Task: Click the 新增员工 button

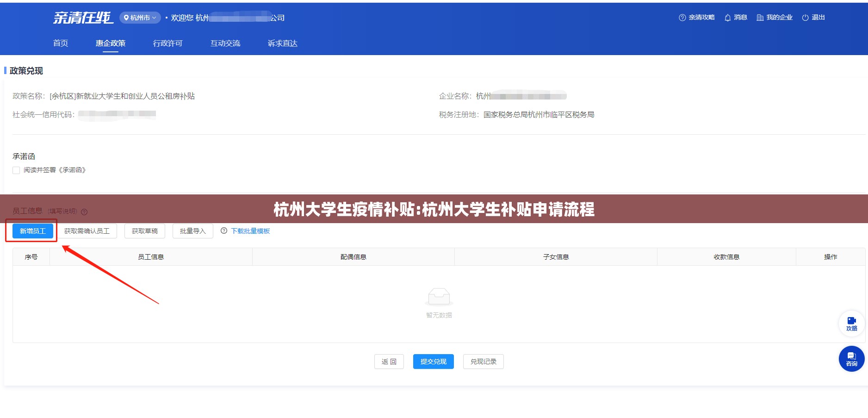Action: point(32,231)
